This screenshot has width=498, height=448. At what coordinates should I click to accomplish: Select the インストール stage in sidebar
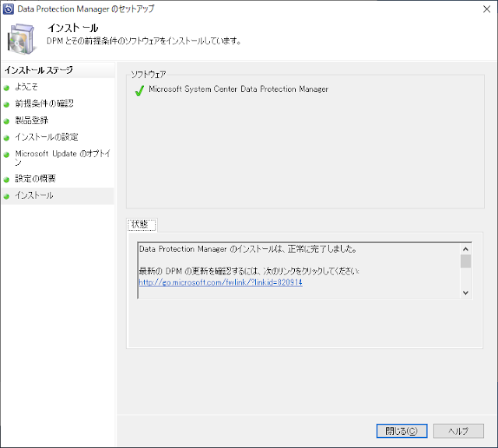coord(34,195)
